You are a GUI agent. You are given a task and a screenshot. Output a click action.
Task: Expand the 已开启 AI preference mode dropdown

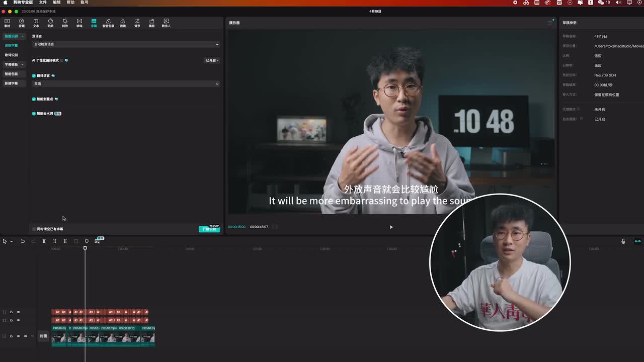point(212,60)
